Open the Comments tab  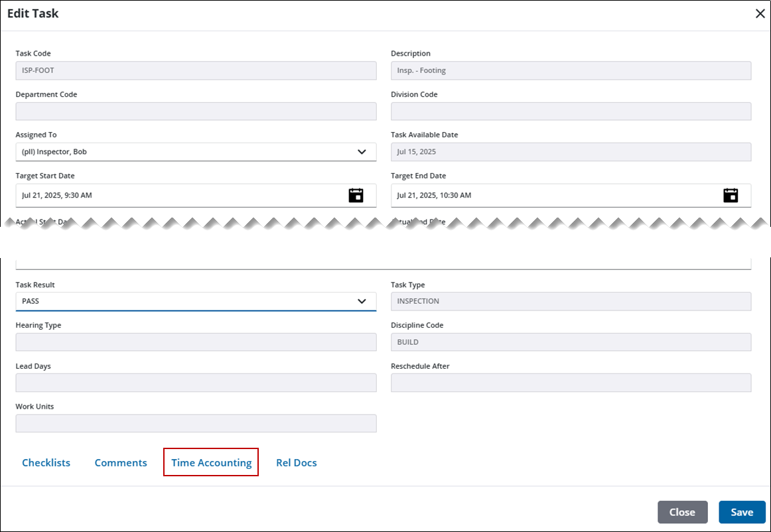click(121, 463)
